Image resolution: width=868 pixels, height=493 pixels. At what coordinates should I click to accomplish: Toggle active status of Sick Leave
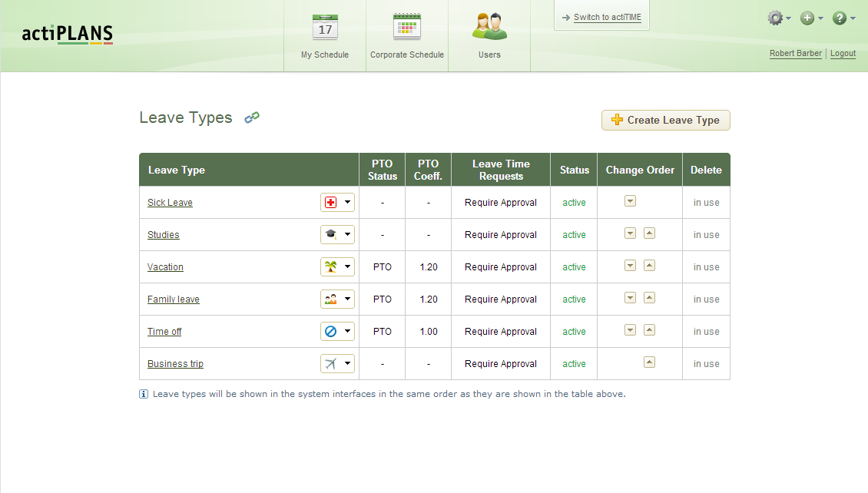click(x=574, y=203)
